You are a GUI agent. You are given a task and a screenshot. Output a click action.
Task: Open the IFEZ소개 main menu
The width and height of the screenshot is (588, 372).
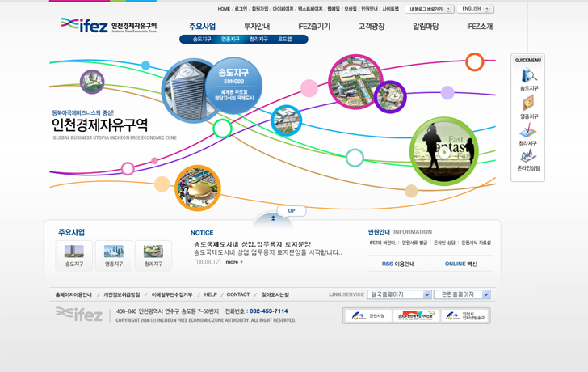(480, 26)
